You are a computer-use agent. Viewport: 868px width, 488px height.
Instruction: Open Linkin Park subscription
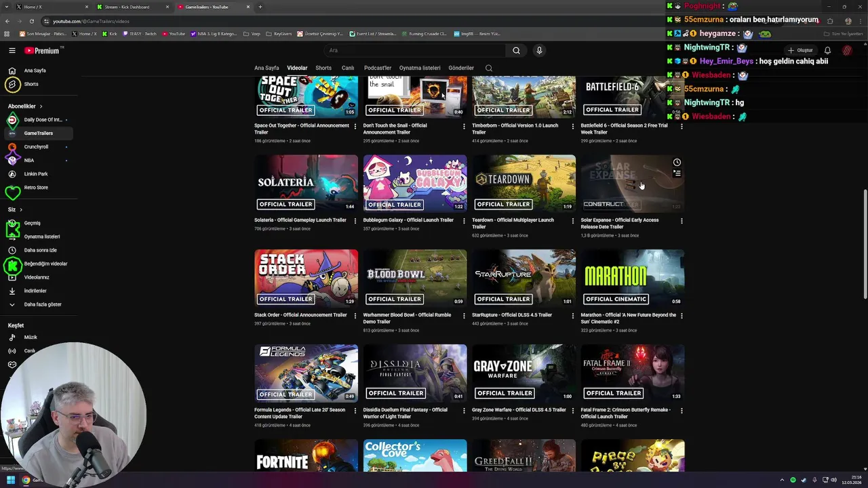point(37,174)
